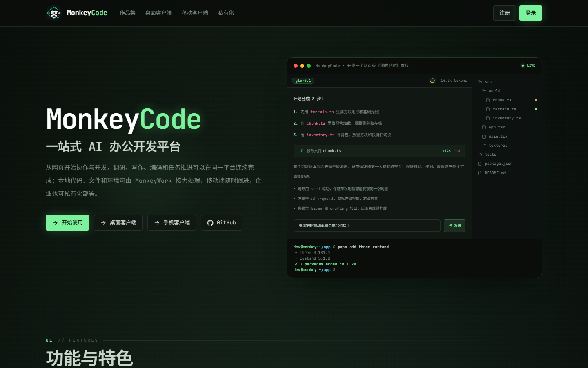Click the 注册 button
This screenshot has height=368, width=588.
[505, 13]
